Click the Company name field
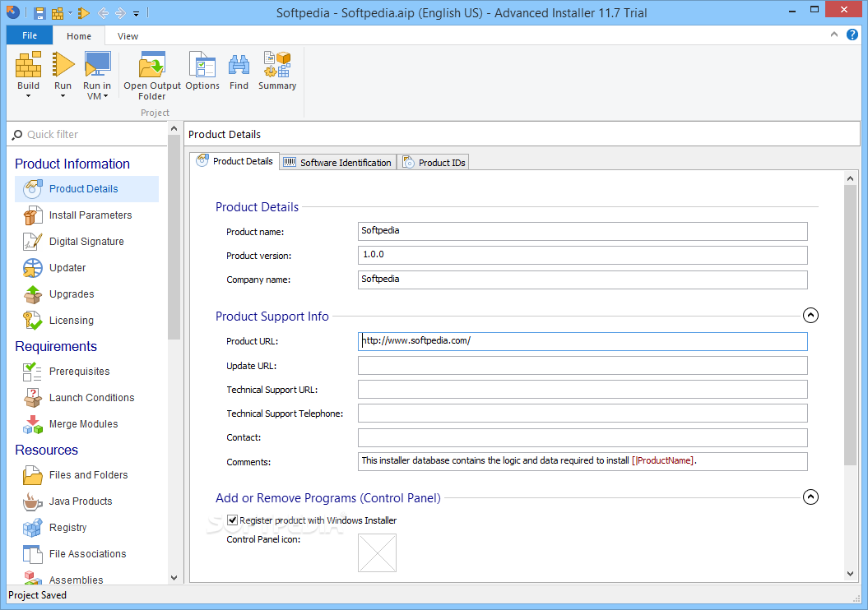The height and width of the screenshot is (610, 868). click(x=583, y=280)
